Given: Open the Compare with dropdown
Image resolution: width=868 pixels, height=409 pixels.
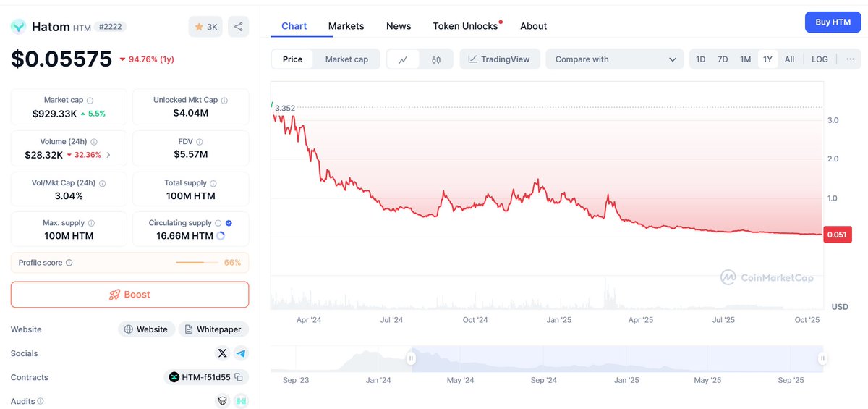Looking at the screenshot, I should [615, 59].
